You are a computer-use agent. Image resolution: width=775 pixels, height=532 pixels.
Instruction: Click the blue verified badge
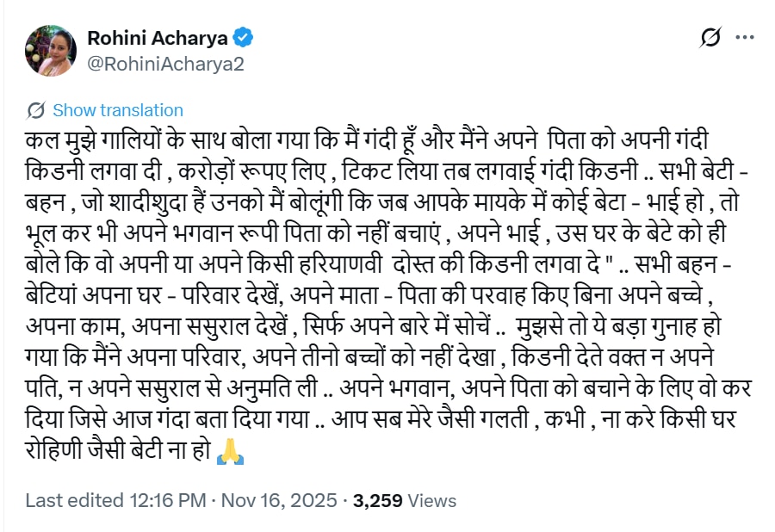[x=244, y=38]
